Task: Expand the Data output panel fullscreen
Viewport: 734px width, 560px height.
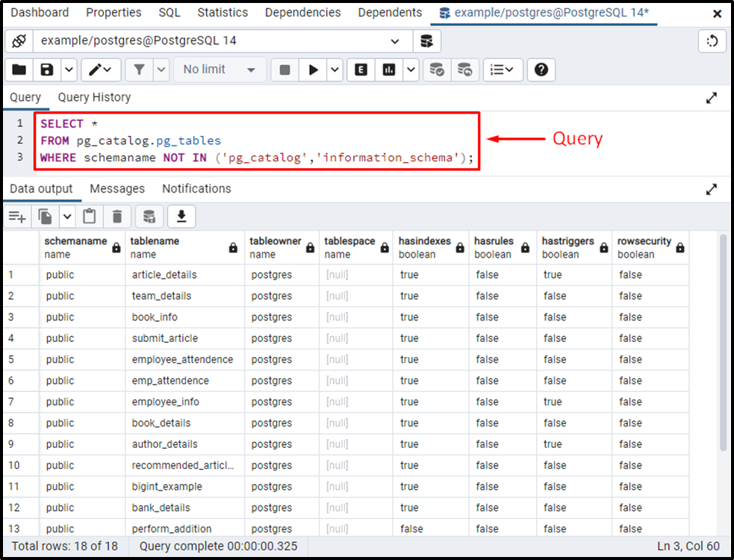Action: point(712,189)
